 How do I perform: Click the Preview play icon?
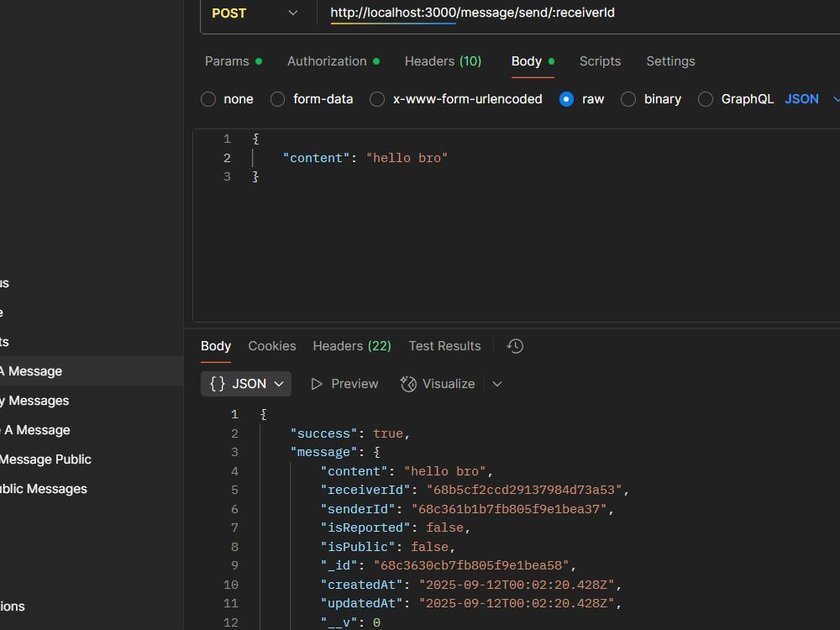(x=317, y=384)
